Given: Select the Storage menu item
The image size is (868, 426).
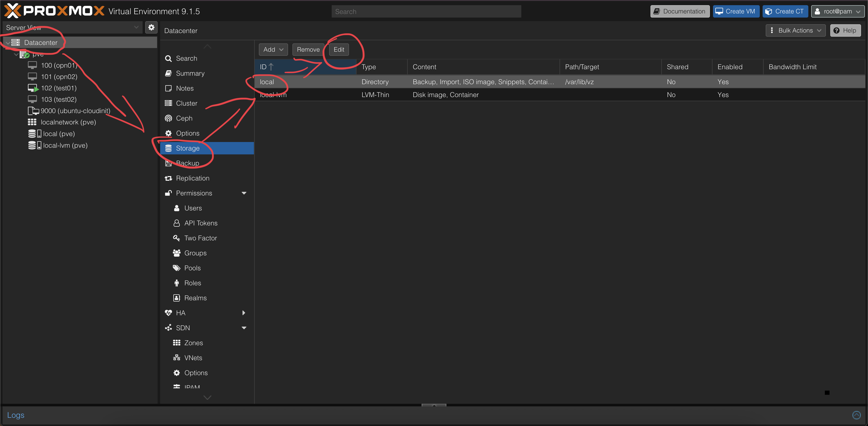Looking at the screenshot, I should [207, 148].
